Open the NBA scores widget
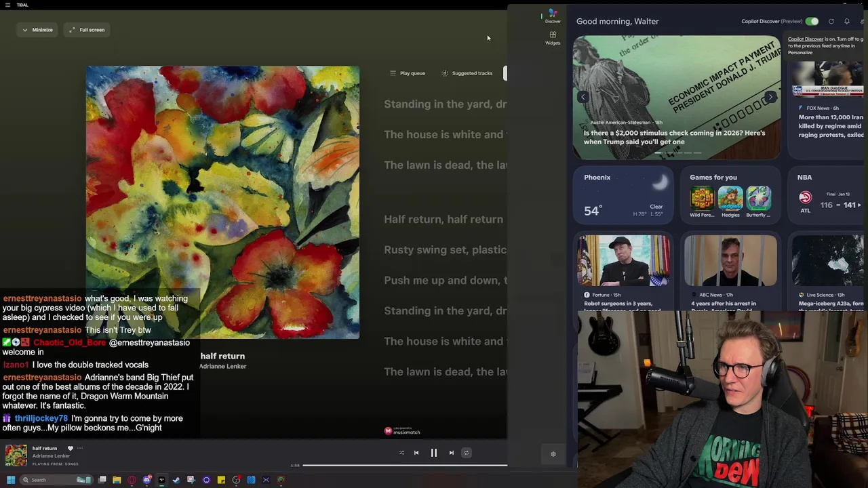 (827, 195)
